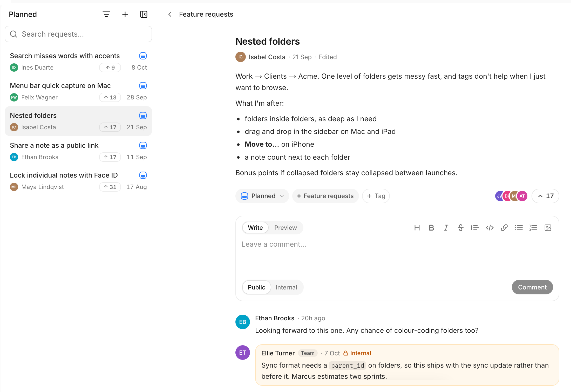Click Planned status icon on Lock notes row
571x392 pixels.
tap(143, 175)
